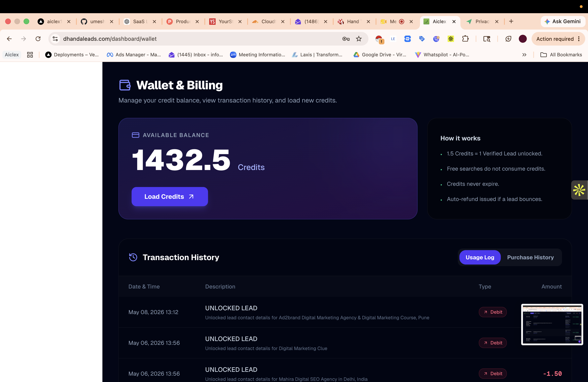Switch to the aiclex Vercel tab
Screen dimensions: 588x382
[x=55, y=21]
